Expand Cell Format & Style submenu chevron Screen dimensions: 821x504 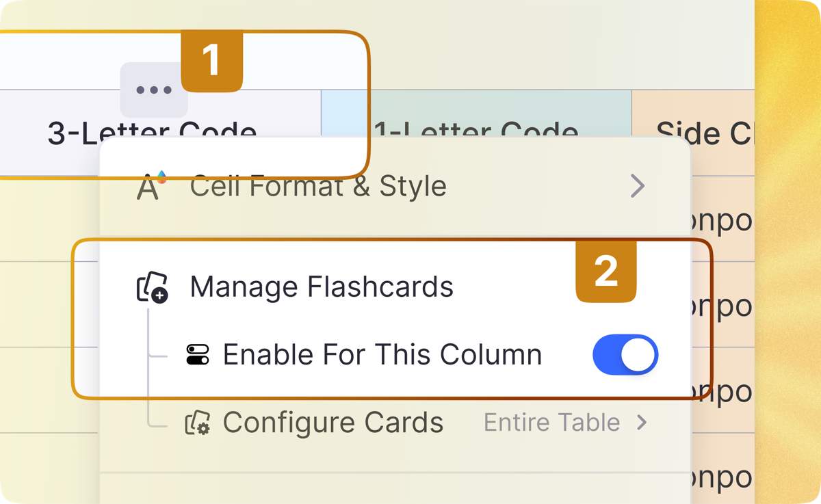click(638, 186)
